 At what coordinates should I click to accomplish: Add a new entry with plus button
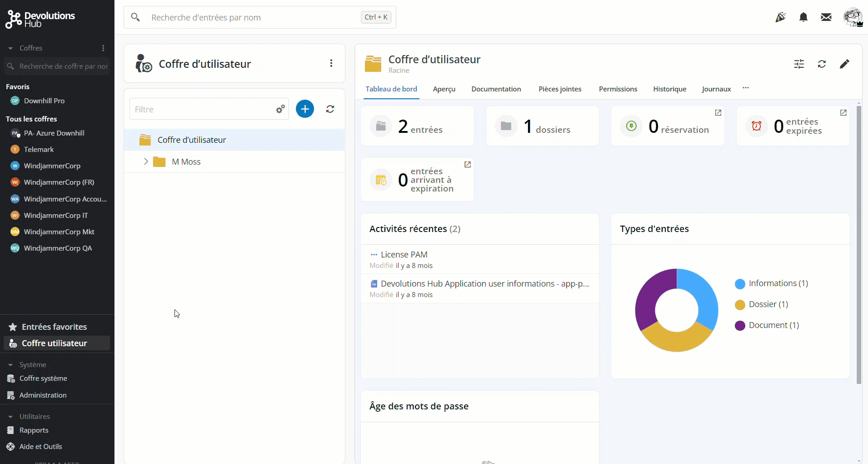[305, 109]
